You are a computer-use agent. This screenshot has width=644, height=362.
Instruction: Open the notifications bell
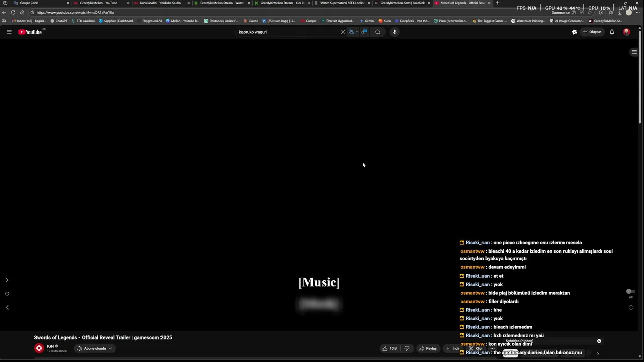pyautogui.click(x=612, y=32)
